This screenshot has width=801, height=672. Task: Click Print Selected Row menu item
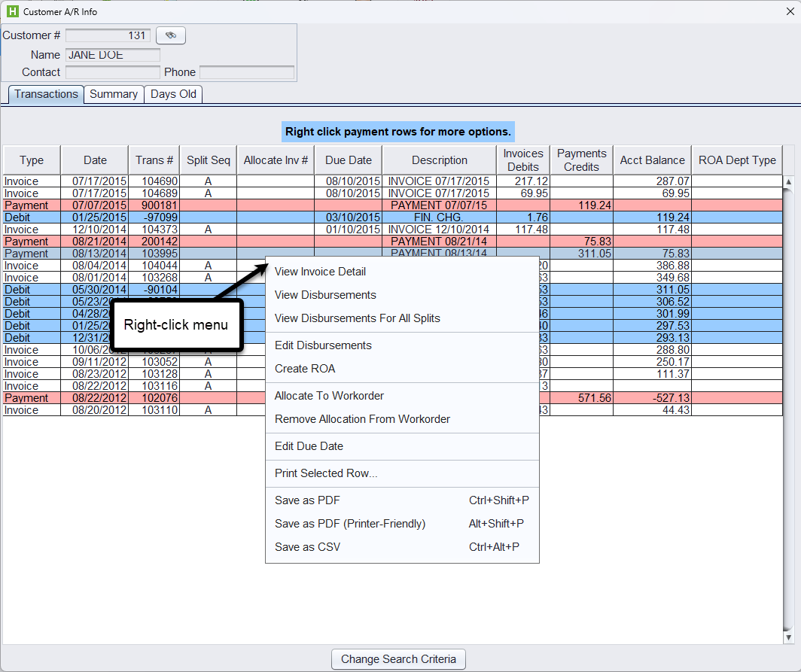326,473
